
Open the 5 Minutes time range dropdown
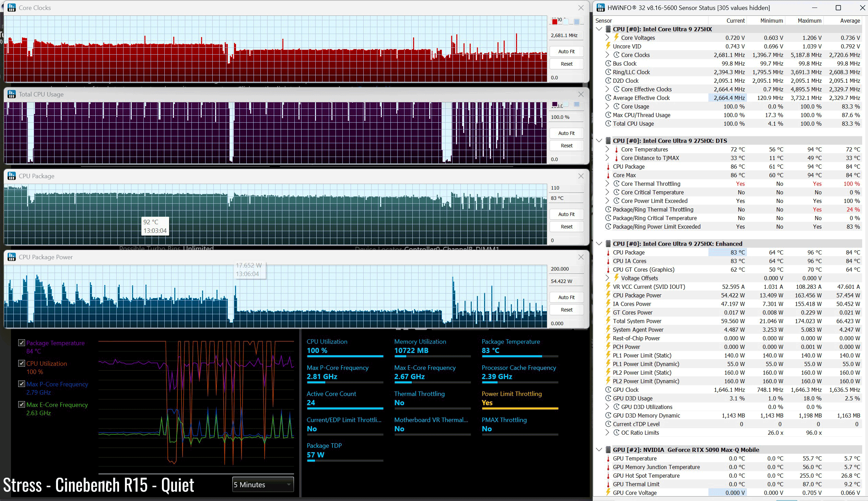pyautogui.click(x=263, y=485)
